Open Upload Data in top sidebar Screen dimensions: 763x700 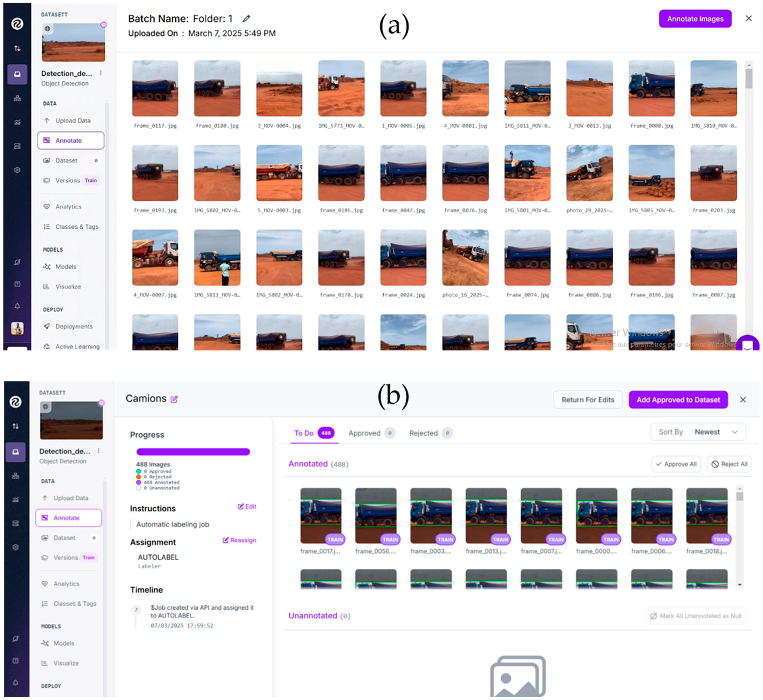73,120
